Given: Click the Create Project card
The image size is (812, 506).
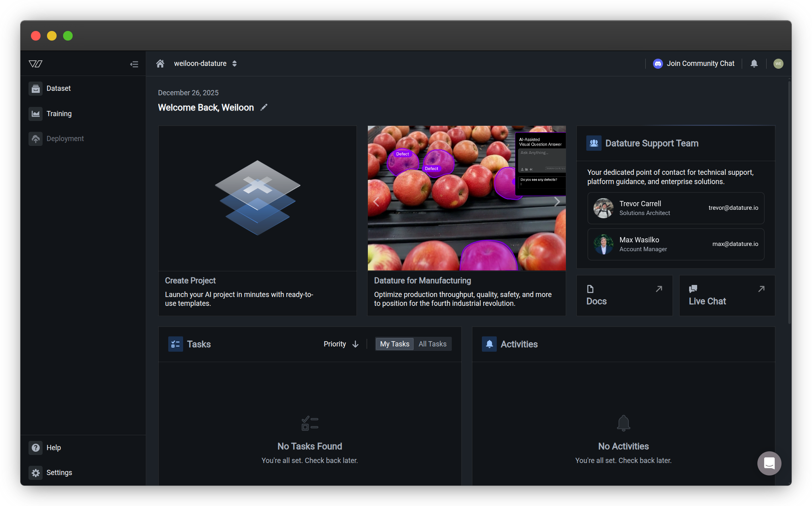Looking at the screenshot, I should (x=257, y=220).
